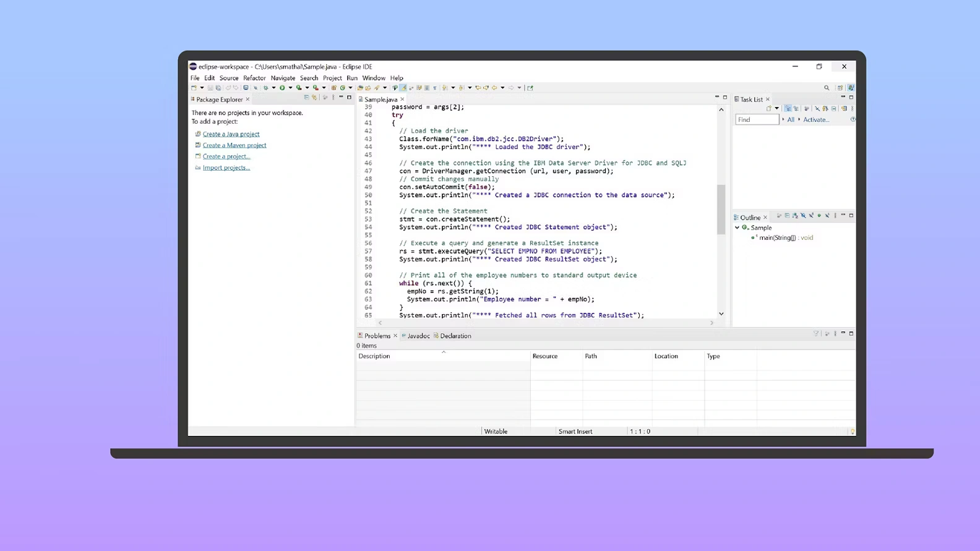Open the New Task dropdown arrow
The width and height of the screenshot is (980, 551).
pyautogui.click(x=777, y=109)
